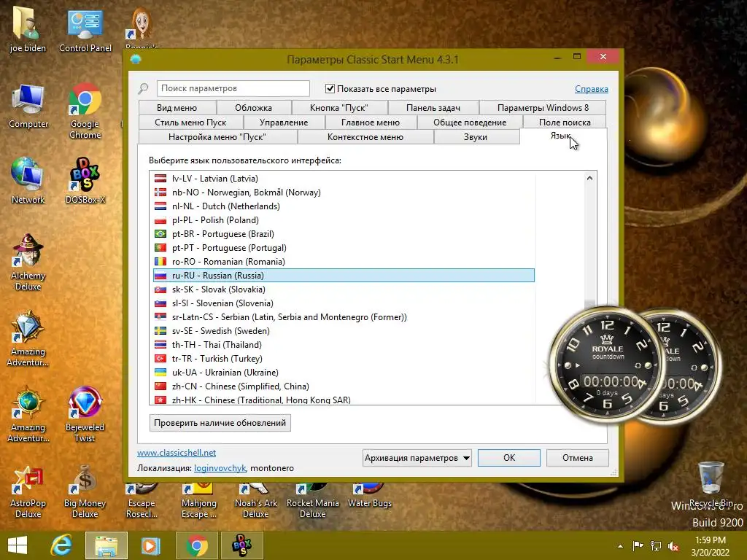Select 'ru-RU - Russian (Russia)' row
This screenshot has width=747, height=560.
(x=344, y=275)
